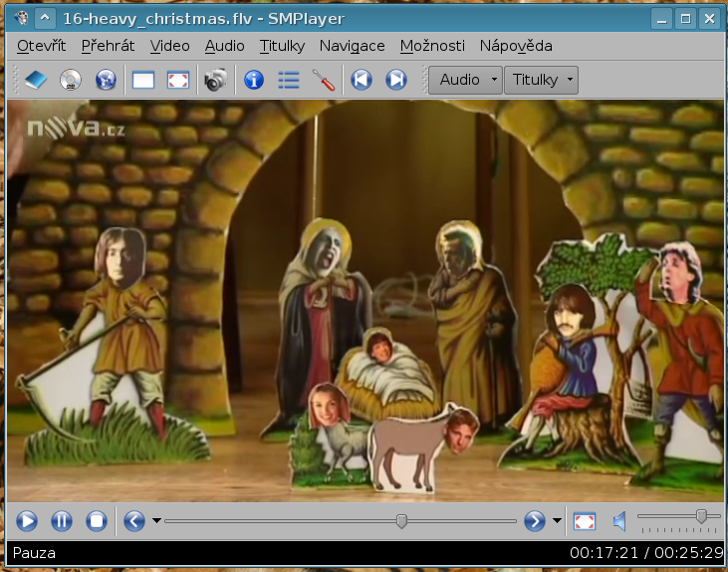Maximize the SMPlayer window
The image size is (728, 572).
tap(686, 19)
